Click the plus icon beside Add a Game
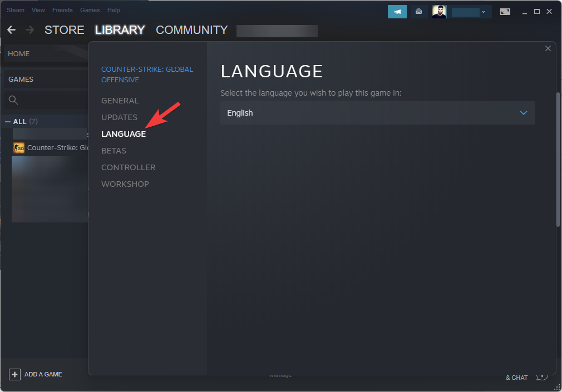The image size is (562, 392). [14, 374]
